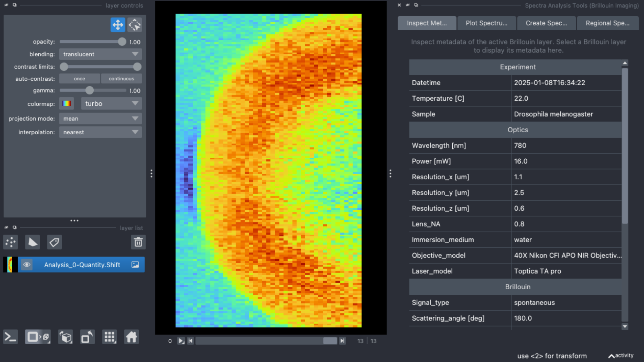Step forward one frame on slider
The image size is (644, 362).
(342, 341)
